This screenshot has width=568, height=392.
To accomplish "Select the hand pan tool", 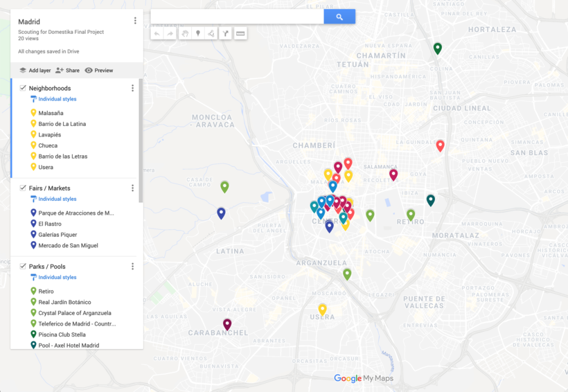I will click(185, 34).
